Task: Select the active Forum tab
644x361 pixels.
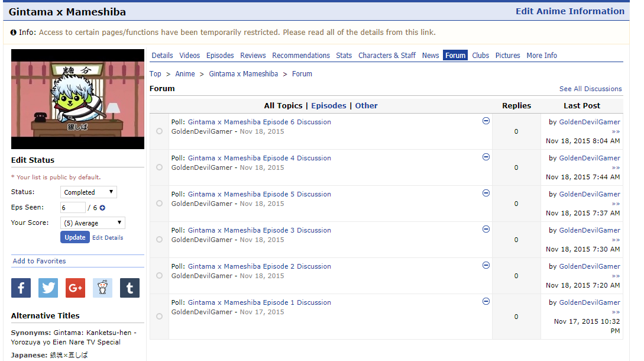Action: [455, 56]
